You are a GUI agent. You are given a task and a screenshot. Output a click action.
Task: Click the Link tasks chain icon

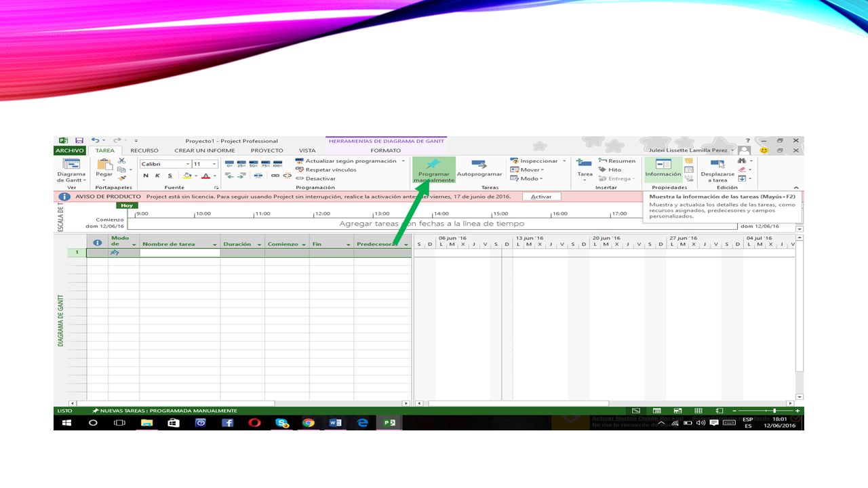pos(275,175)
